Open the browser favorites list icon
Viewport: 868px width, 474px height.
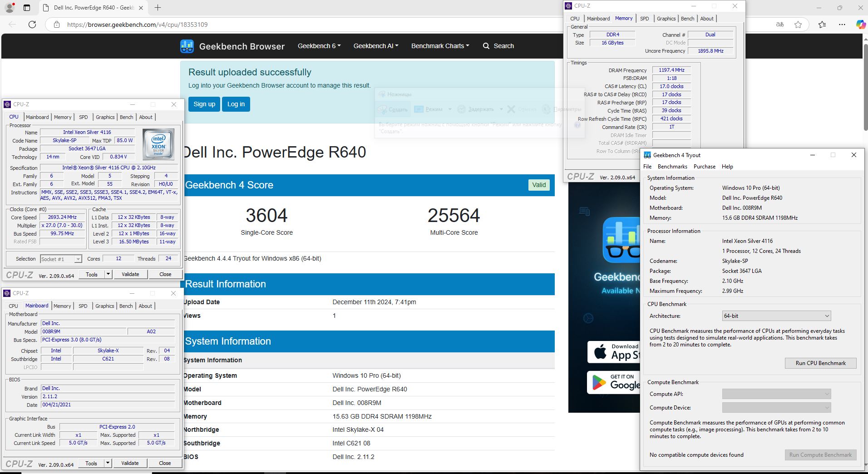822,25
